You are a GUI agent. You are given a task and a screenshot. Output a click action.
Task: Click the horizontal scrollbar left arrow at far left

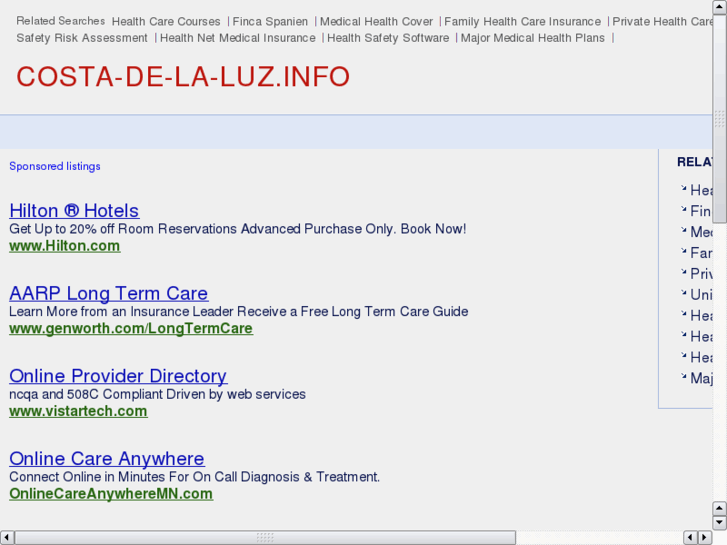coord(6,538)
